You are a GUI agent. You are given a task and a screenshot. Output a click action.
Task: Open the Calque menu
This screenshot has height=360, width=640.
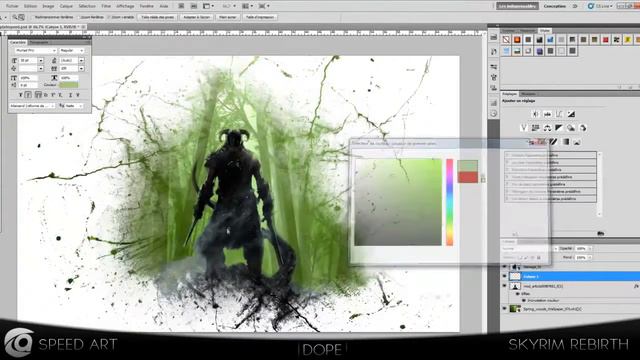tap(66, 6)
